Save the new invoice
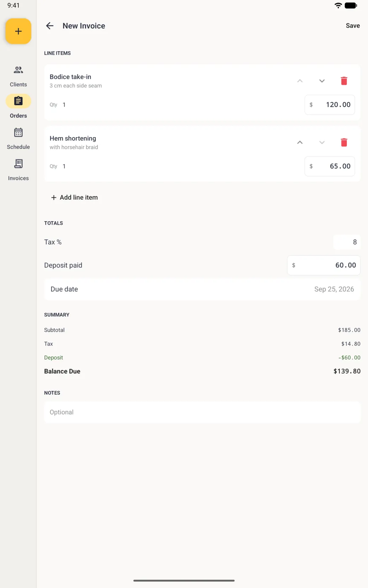The image size is (368, 588). tap(353, 26)
